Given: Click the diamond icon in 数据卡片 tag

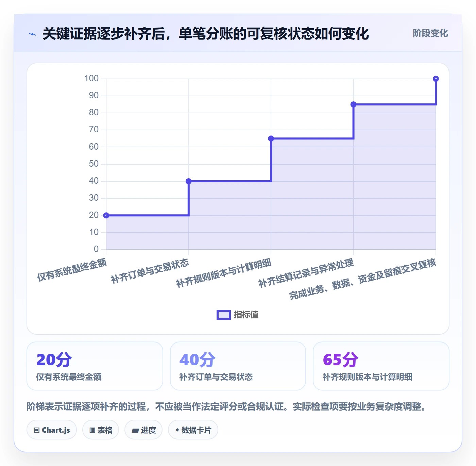Looking at the screenshot, I should tap(177, 430).
